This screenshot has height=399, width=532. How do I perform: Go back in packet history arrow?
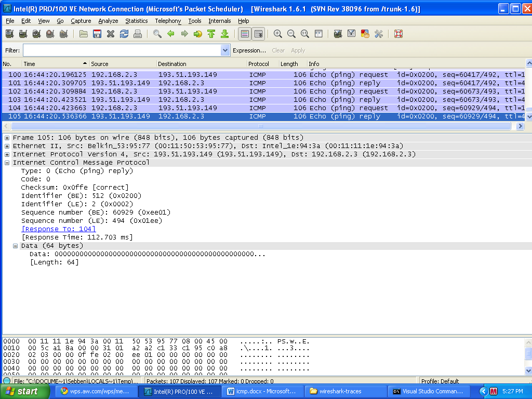(170, 34)
